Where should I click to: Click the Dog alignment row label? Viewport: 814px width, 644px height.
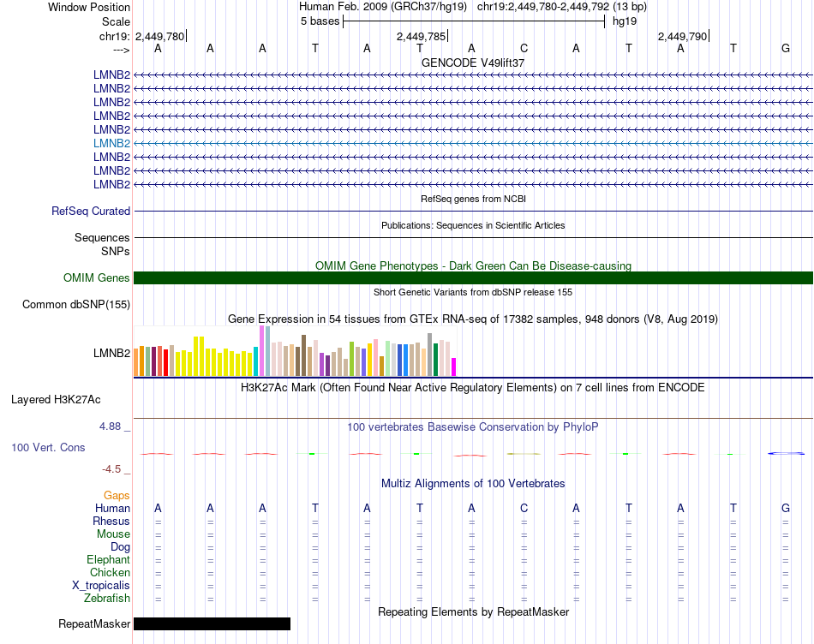pos(121,547)
